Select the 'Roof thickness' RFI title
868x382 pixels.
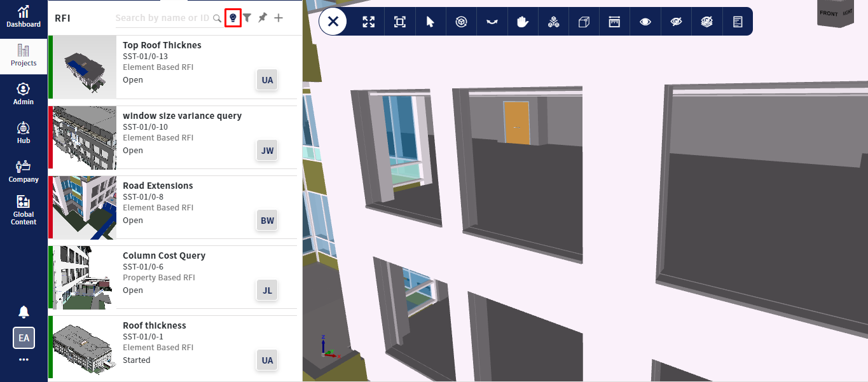(x=155, y=325)
